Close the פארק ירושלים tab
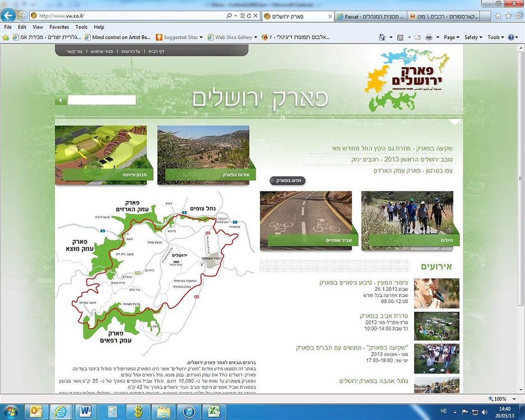The height and width of the screenshot is (420, 525). click(330, 16)
